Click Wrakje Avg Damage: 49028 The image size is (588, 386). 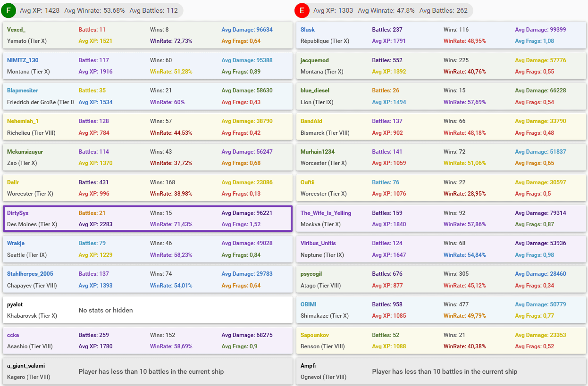click(x=247, y=243)
